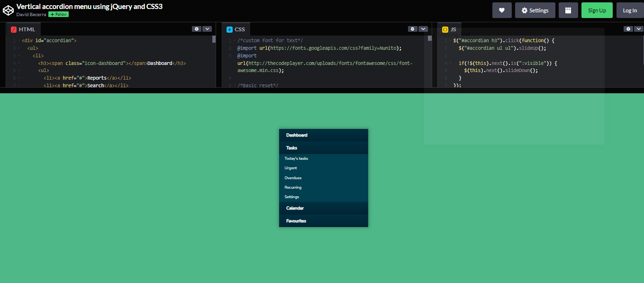The height and width of the screenshot is (283, 644).
Task: Select Urgent in the Tasks menu
Action: [x=290, y=168]
